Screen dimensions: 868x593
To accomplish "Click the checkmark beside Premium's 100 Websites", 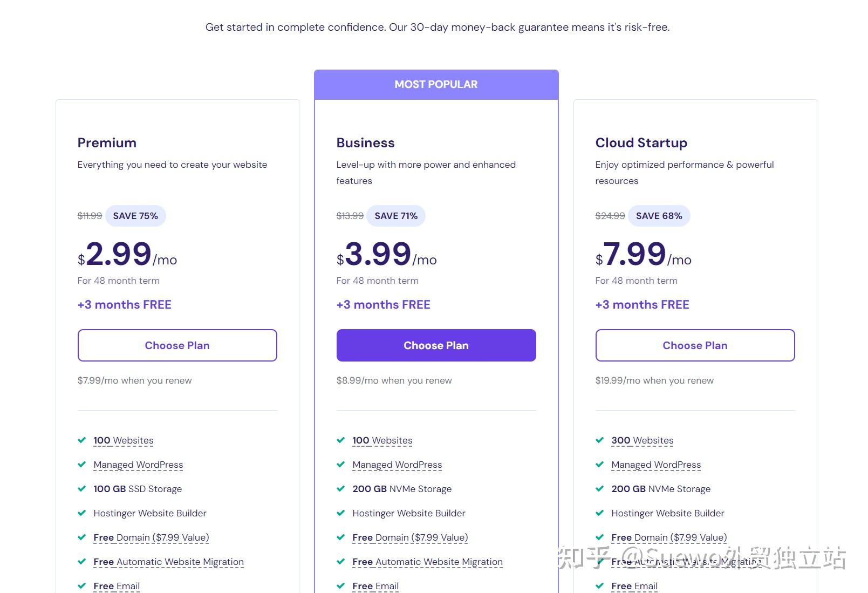I will [82, 440].
